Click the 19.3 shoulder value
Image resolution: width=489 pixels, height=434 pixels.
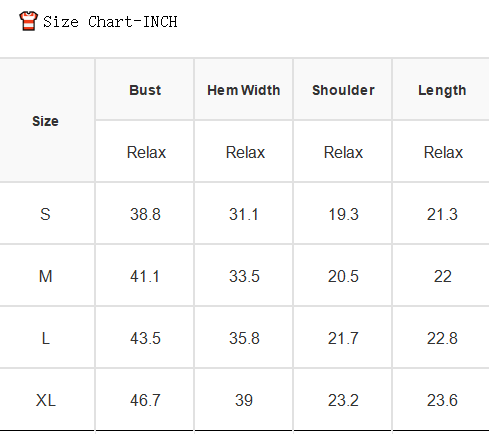[343, 214]
